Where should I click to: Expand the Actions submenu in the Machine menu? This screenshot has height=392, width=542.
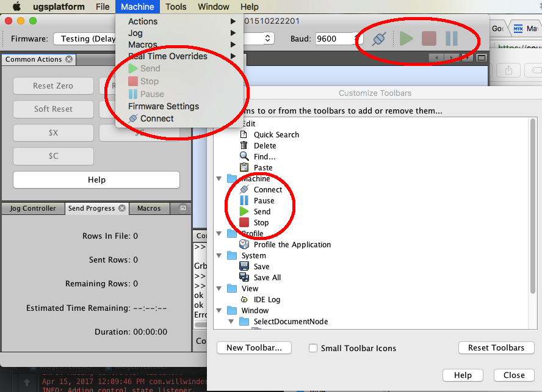[179, 21]
